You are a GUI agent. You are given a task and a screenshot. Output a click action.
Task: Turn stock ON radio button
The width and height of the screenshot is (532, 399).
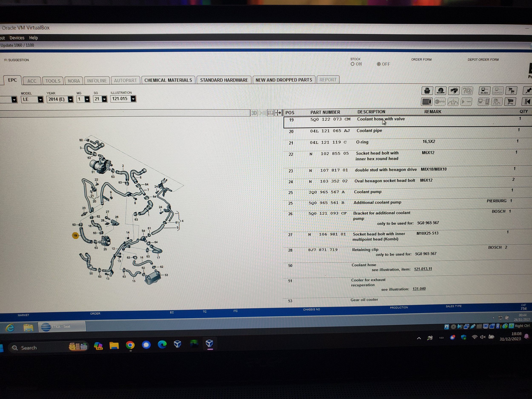click(353, 64)
